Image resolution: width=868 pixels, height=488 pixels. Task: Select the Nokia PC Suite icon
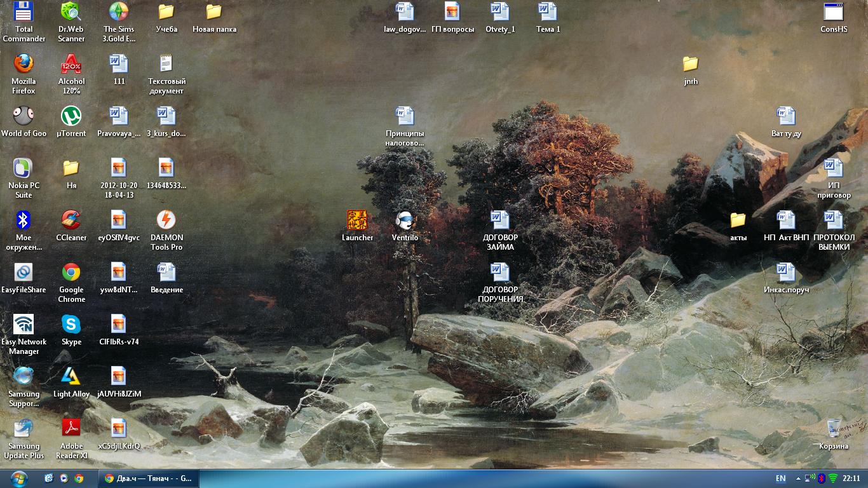coord(24,178)
